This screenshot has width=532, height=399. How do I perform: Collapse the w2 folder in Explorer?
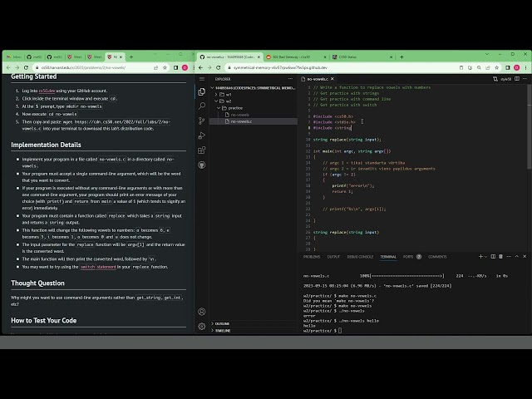pos(254,101)
